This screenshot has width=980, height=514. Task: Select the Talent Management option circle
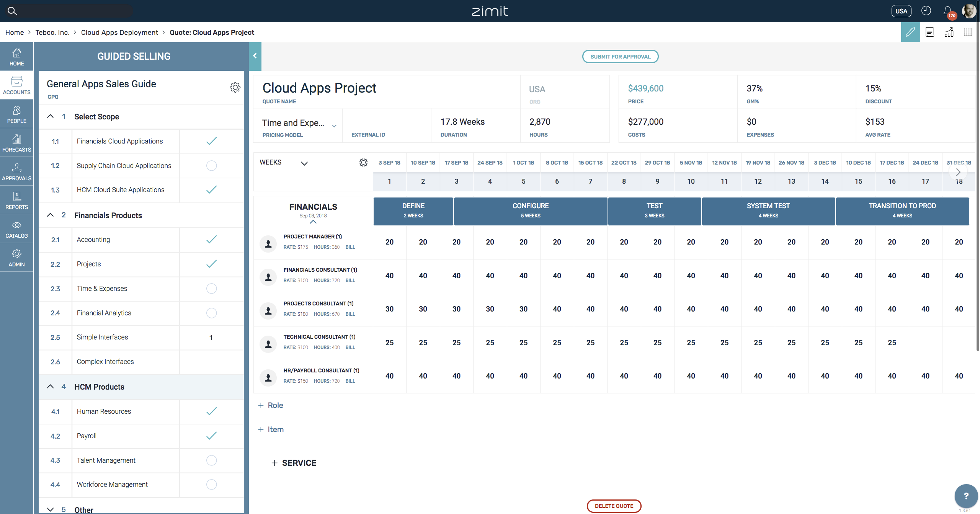[211, 460]
